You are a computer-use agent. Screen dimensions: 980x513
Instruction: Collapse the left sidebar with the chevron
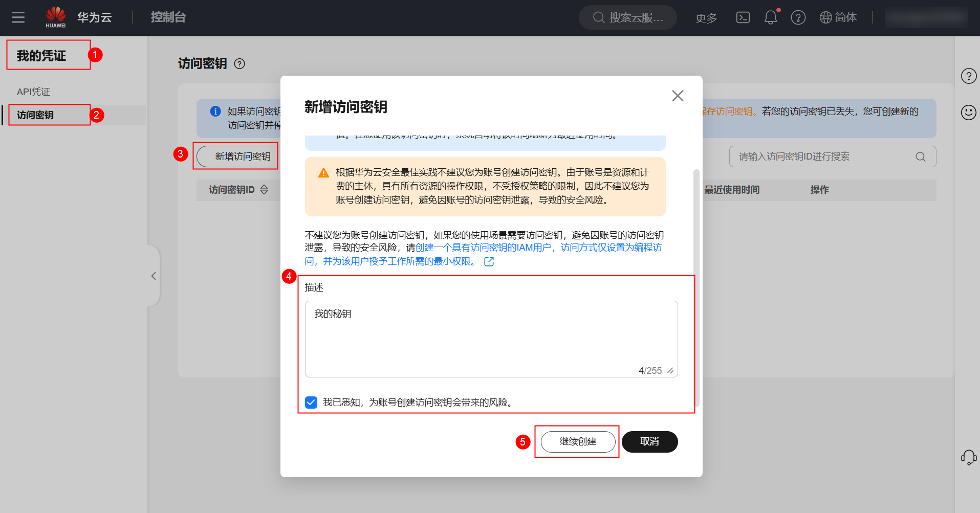point(154,276)
